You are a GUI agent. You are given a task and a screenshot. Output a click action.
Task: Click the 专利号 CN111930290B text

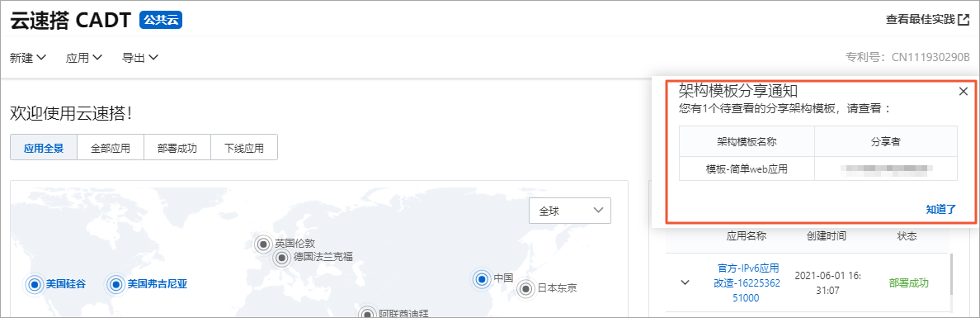coord(907,58)
